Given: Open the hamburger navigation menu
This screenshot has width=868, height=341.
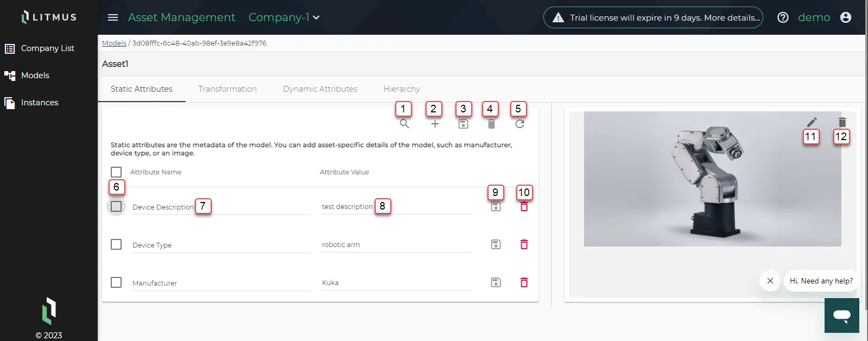Looking at the screenshot, I should click(113, 17).
